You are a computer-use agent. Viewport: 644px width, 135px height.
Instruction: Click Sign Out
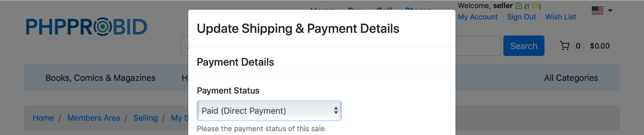tap(521, 17)
